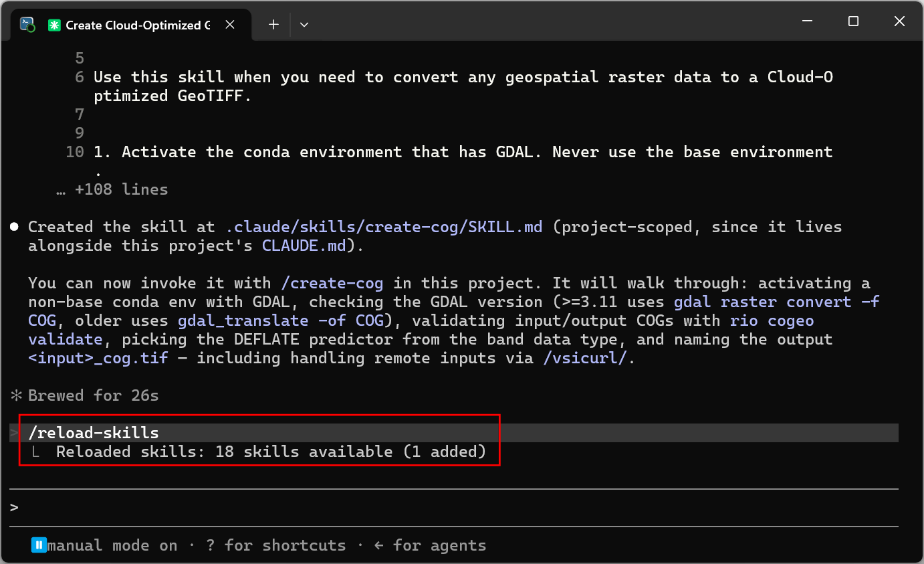Click the green Claude icon on the tab

(53, 25)
